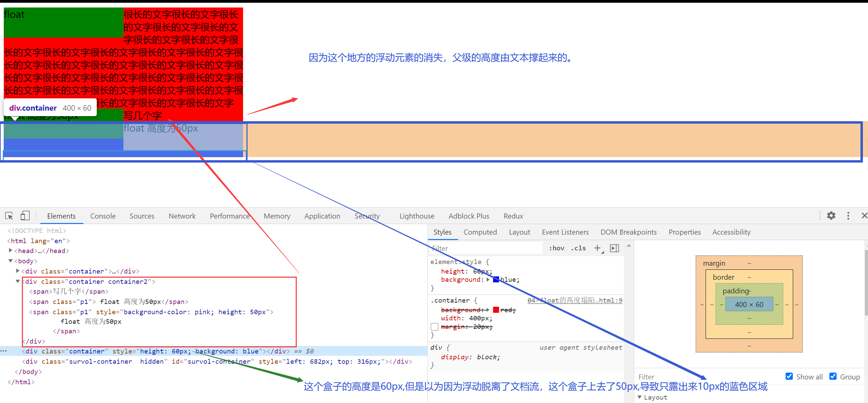Click the :hov element state button

pos(557,248)
